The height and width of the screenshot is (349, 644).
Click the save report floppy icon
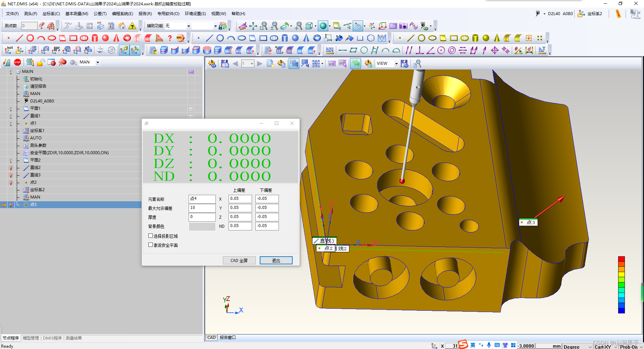pos(225,63)
